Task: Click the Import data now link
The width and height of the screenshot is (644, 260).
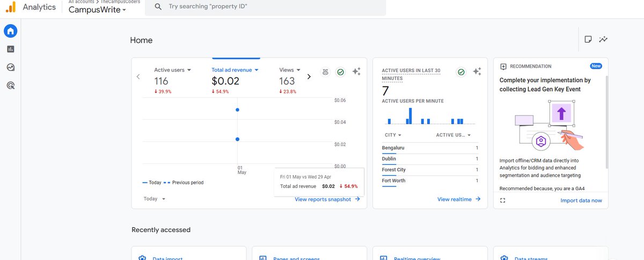Action: (x=581, y=200)
